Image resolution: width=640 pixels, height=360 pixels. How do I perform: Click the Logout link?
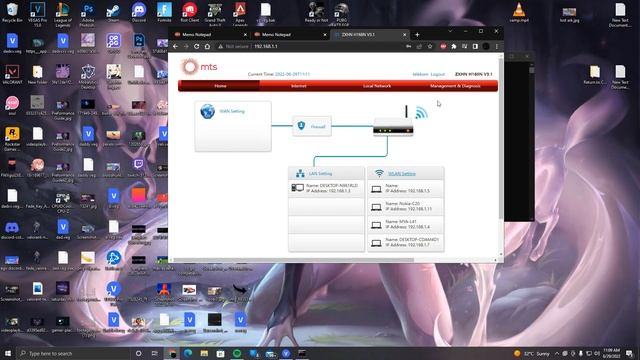tap(438, 74)
